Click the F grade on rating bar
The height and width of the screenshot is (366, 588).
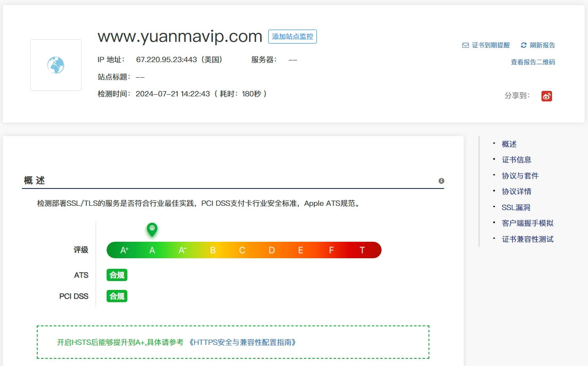pyautogui.click(x=331, y=250)
